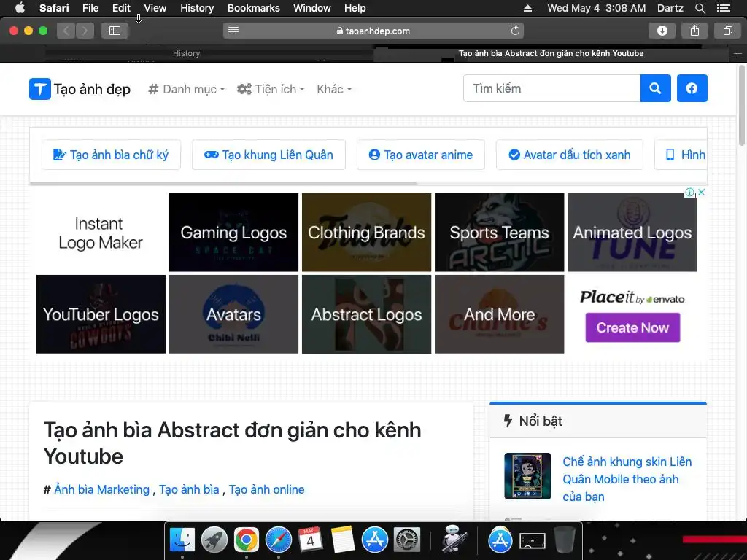Open Chế ảnh khung skin Liên Quân link
Viewport: 747px width, 560px height.
(627, 479)
